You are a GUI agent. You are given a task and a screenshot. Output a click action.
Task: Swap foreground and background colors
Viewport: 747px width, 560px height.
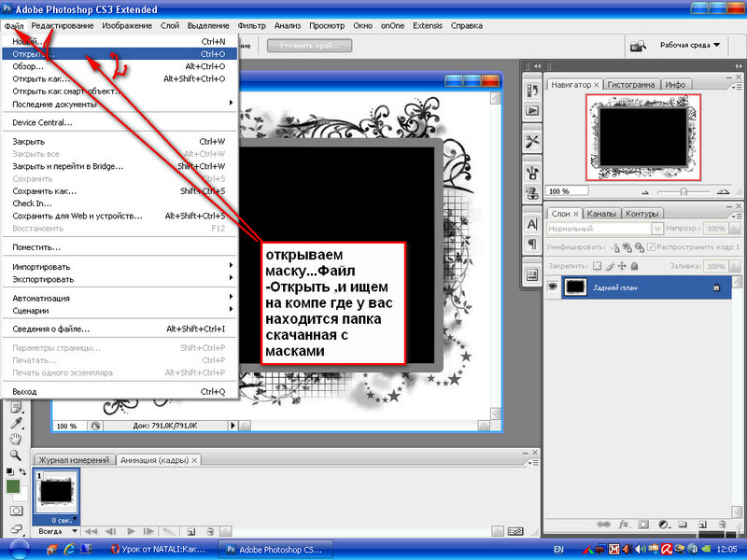click(22, 471)
